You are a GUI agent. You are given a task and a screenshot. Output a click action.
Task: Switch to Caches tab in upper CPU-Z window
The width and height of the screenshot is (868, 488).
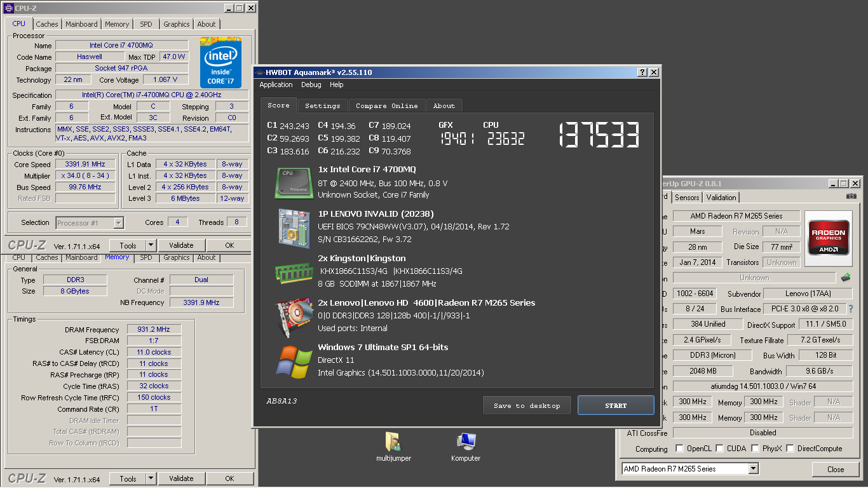pyautogui.click(x=47, y=24)
